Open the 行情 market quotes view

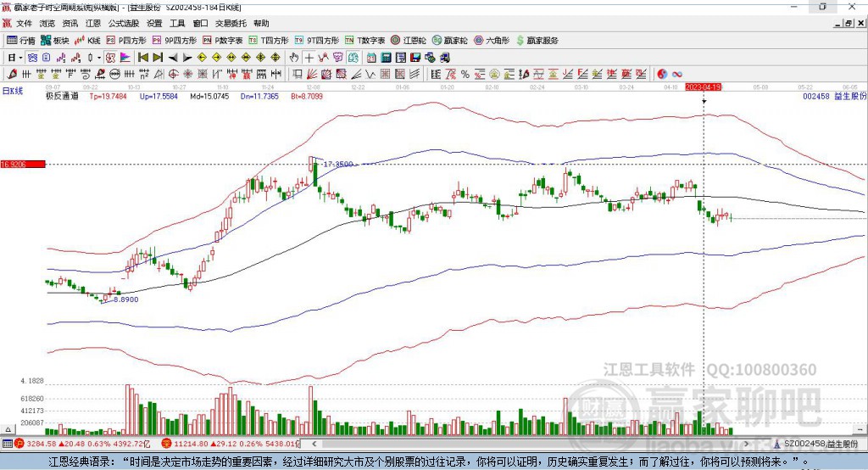point(21,41)
